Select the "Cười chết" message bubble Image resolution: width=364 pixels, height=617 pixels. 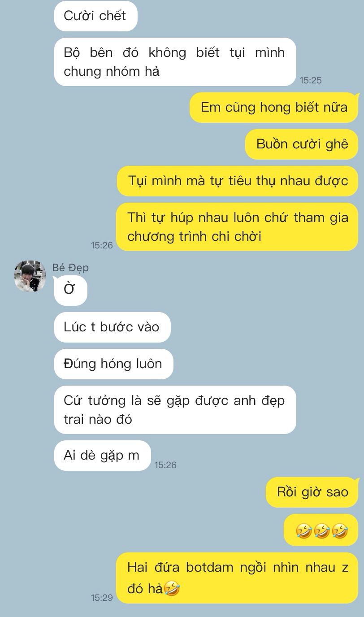point(95,16)
